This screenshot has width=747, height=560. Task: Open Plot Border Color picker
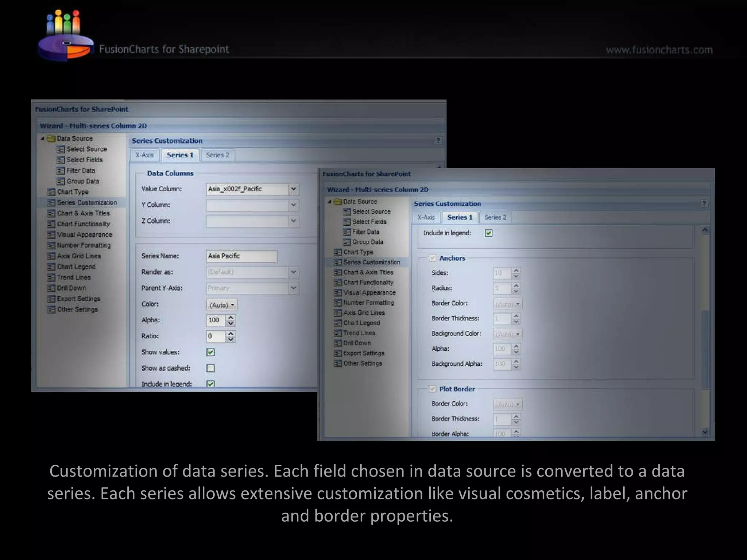click(507, 405)
